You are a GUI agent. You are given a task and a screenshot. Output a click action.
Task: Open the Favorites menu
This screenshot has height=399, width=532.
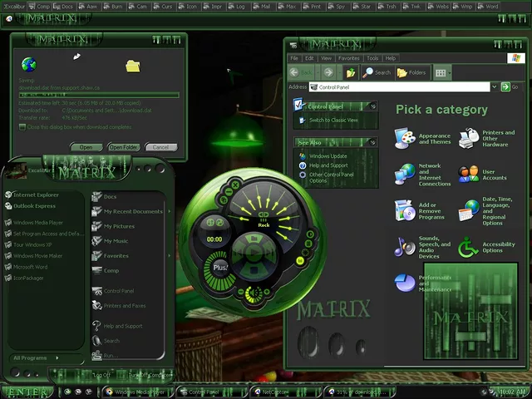point(348,58)
